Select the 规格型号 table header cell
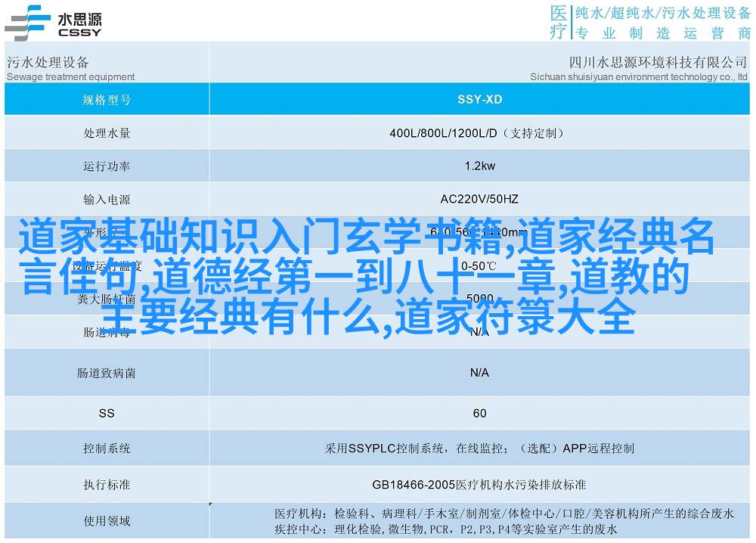 tap(107, 99)
